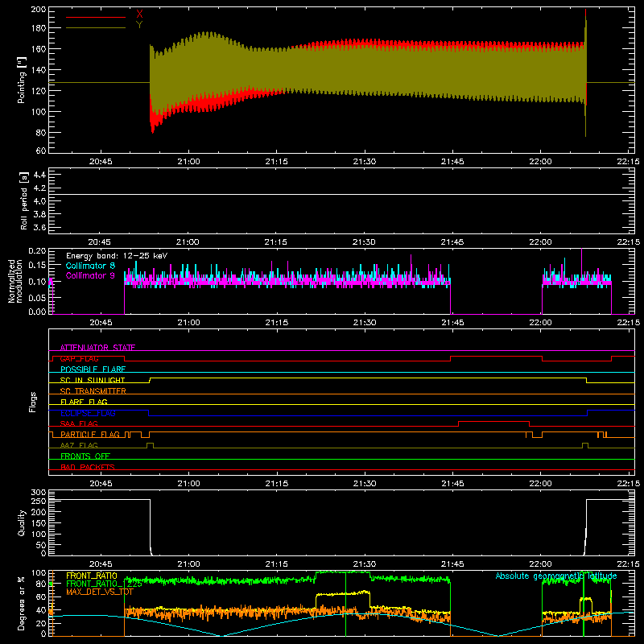Click the FRONTS_OFF flag label
Image resolution: width=644 pixels, height=644 pixels.
pyautogui.click(x=85, y=456)
